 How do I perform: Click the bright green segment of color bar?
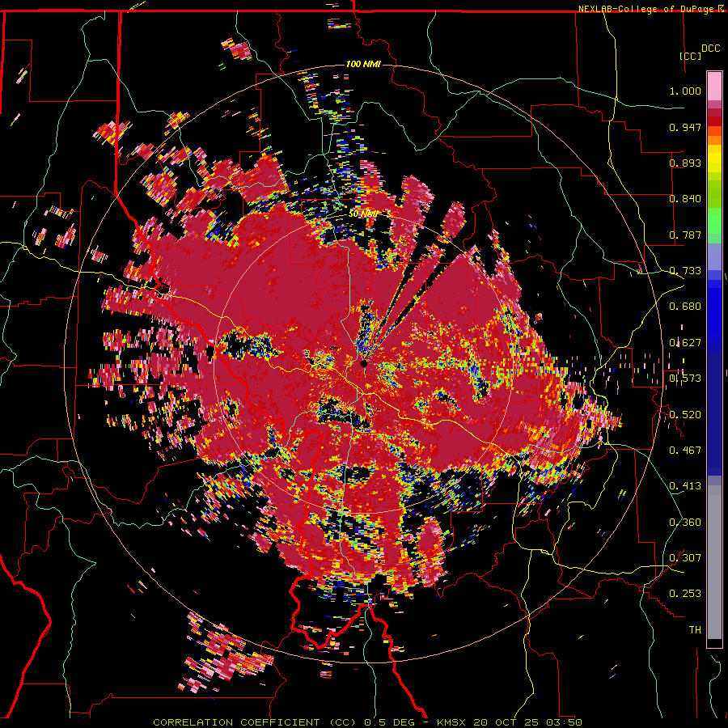714,221
